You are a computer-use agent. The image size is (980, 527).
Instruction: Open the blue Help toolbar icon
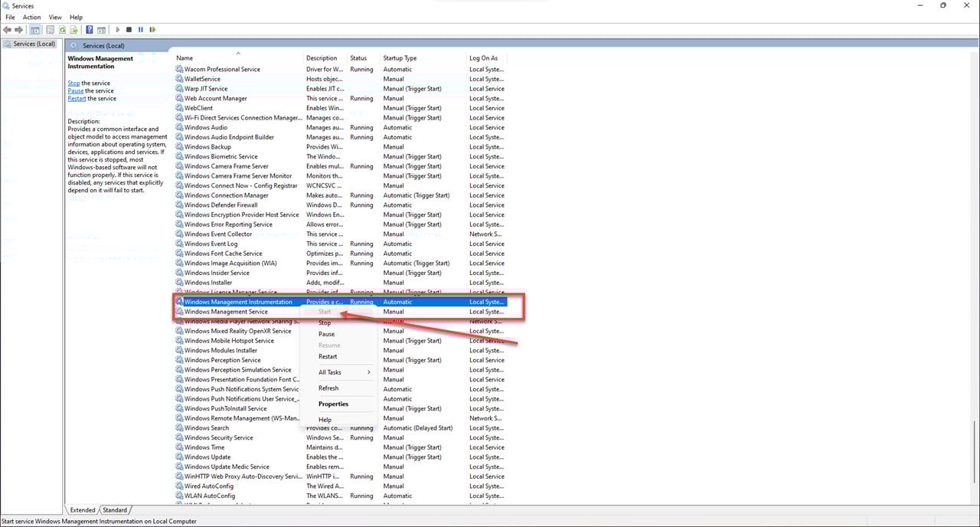(x=90, y=30)
